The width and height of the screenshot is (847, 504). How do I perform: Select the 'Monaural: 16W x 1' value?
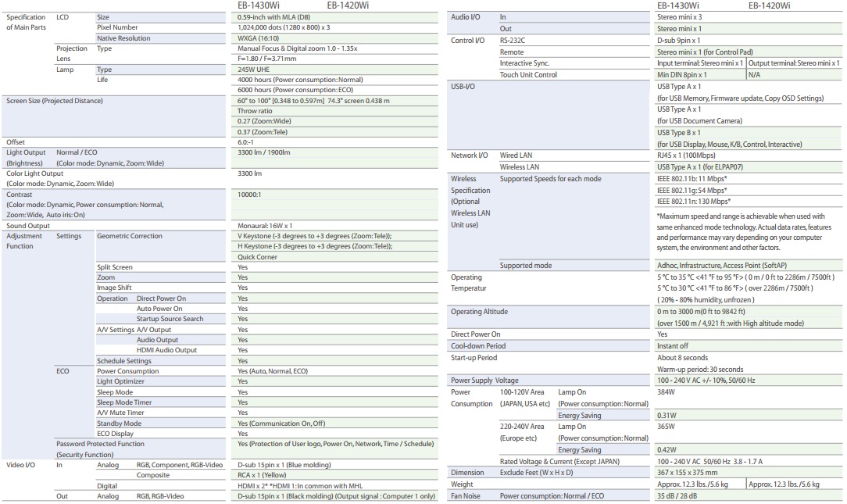265,227
